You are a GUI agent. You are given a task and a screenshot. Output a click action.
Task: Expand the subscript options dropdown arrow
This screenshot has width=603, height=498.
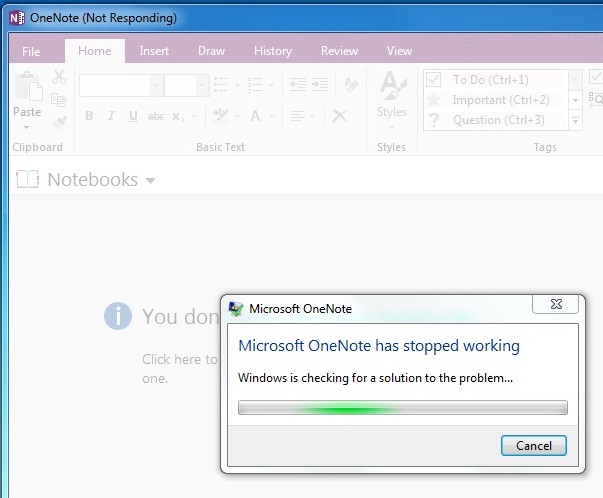click(195, 116)
